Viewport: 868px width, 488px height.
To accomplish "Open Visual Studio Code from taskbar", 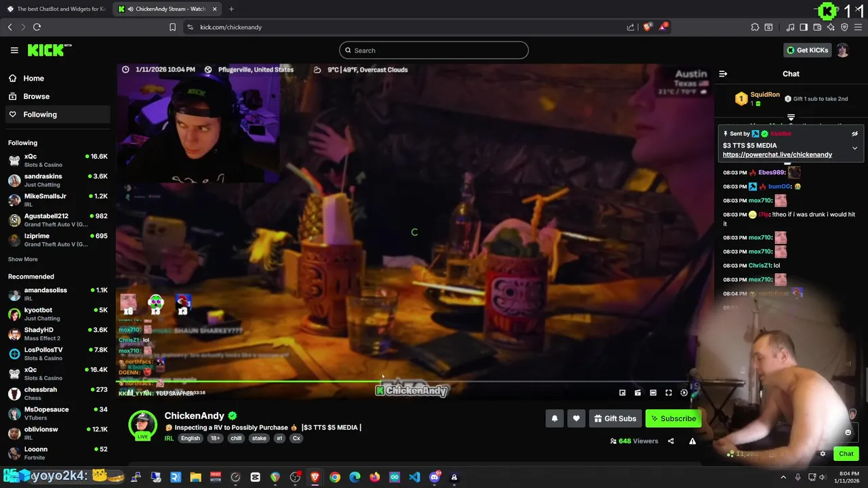I will pos(414,477).
